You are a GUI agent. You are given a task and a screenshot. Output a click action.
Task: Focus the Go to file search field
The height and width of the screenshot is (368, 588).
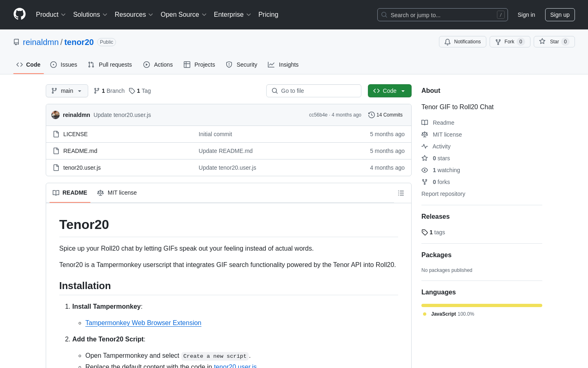click(314, 91)
